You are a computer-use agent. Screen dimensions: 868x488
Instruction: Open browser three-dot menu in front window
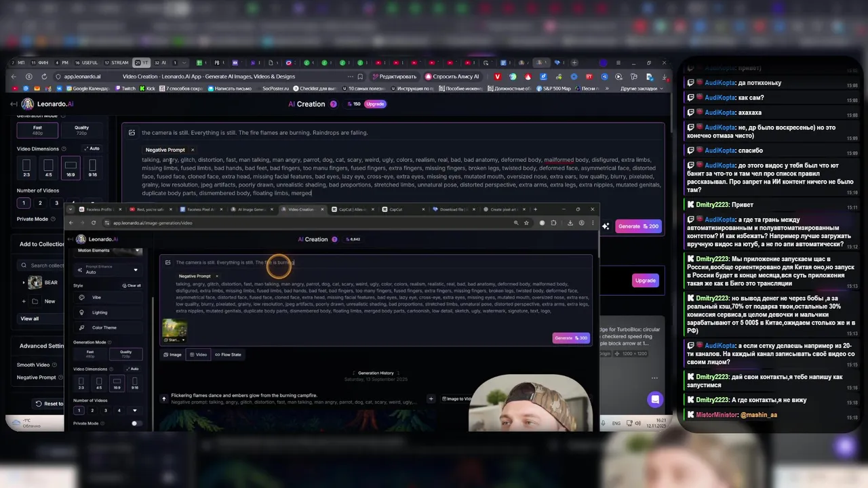click(x=593, y=223)
